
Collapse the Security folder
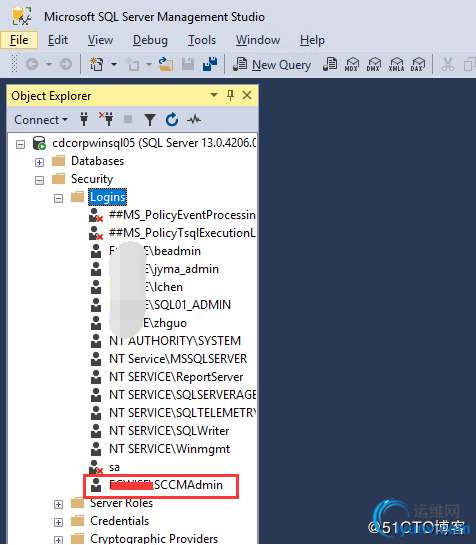coord(40,180)
